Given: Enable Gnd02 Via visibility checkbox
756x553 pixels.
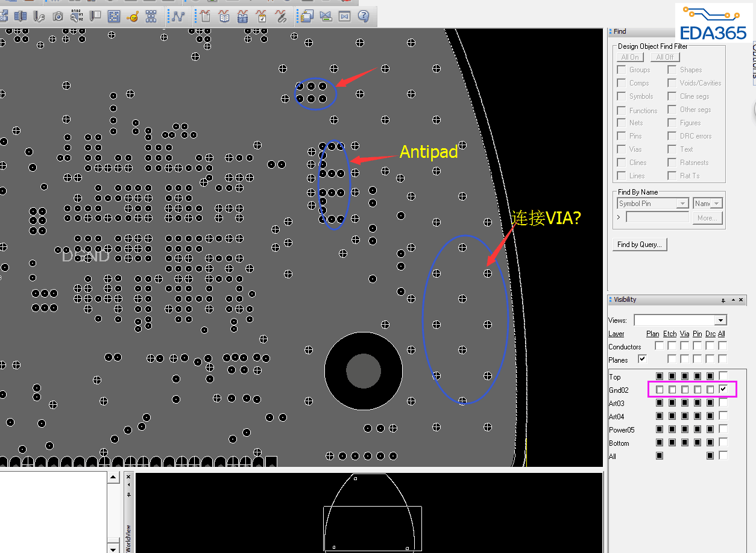Looking at the screenshot, I should click(685, 390).
